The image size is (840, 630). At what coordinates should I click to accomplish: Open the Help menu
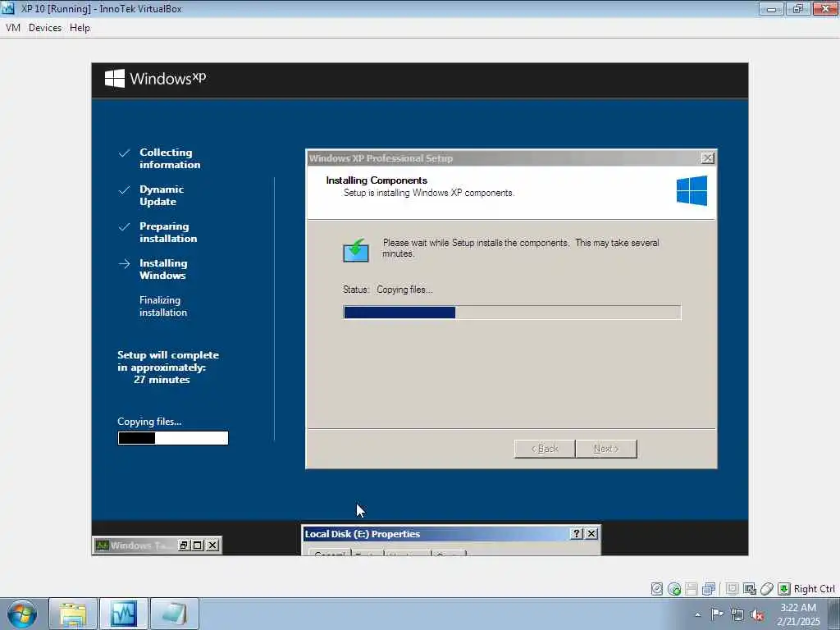80,28
